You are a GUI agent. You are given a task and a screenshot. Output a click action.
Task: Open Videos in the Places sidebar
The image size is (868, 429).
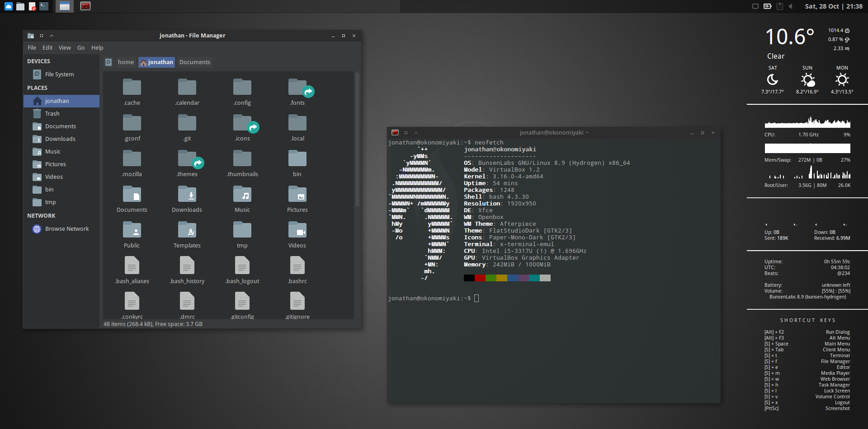61,177
